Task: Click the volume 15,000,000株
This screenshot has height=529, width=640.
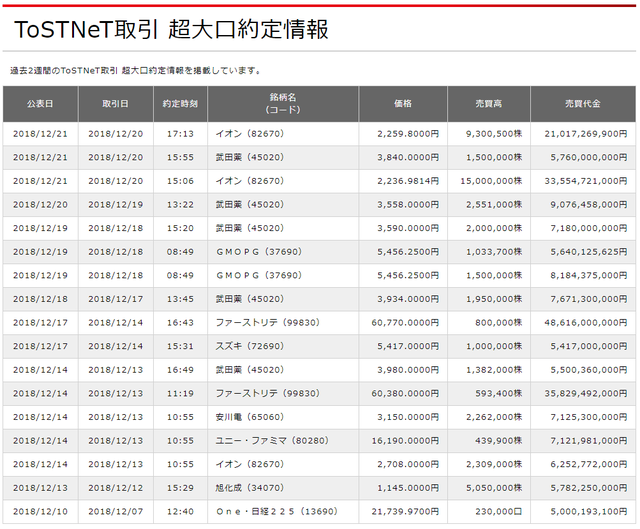Action: [x=491, y=181]
